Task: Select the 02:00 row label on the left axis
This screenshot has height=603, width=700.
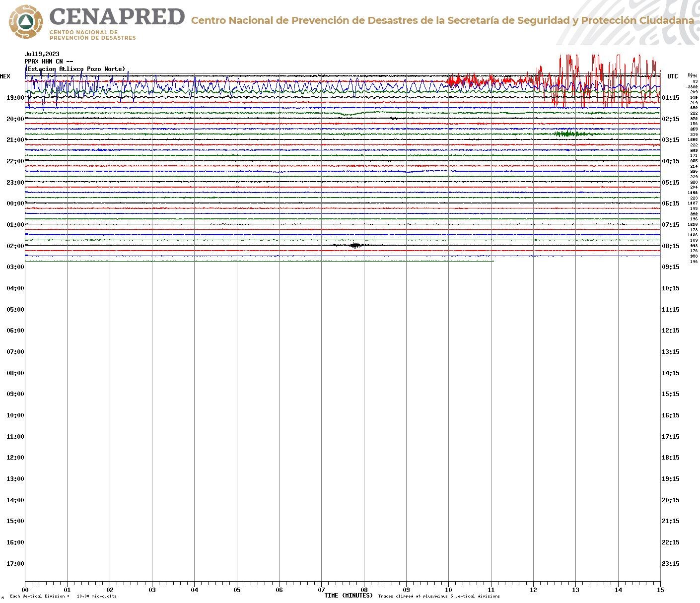Action: pyautogui.click(x=15, y=246)
